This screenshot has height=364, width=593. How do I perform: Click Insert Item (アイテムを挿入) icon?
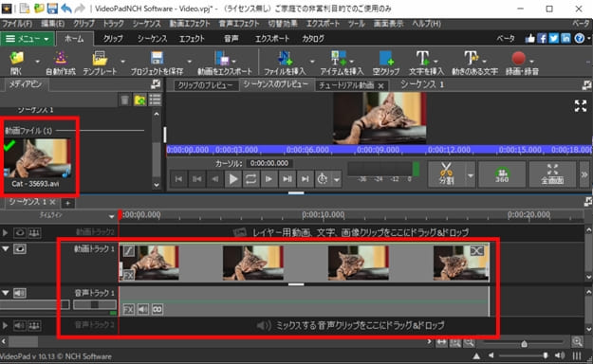(x=339, y=58)
